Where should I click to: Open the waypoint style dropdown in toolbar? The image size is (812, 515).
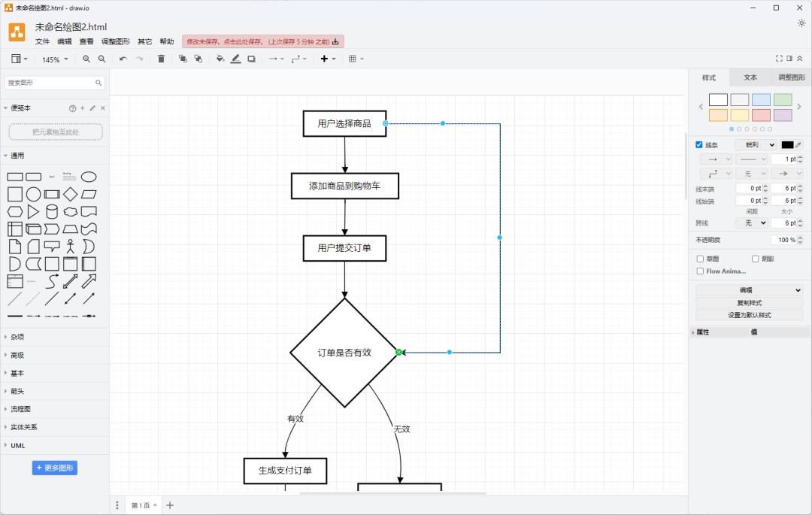coord(298,59)
